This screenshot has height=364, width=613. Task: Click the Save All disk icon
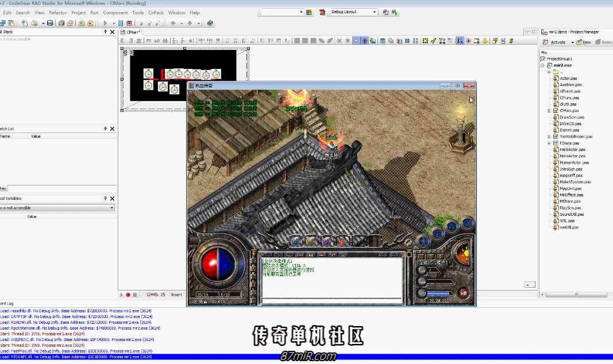click(61, 24)
